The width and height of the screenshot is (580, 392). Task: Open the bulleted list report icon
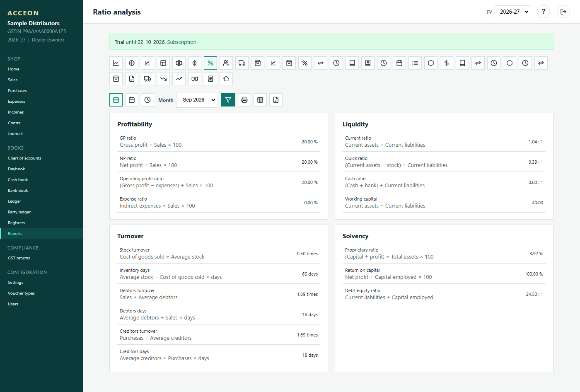pos(415,63)
